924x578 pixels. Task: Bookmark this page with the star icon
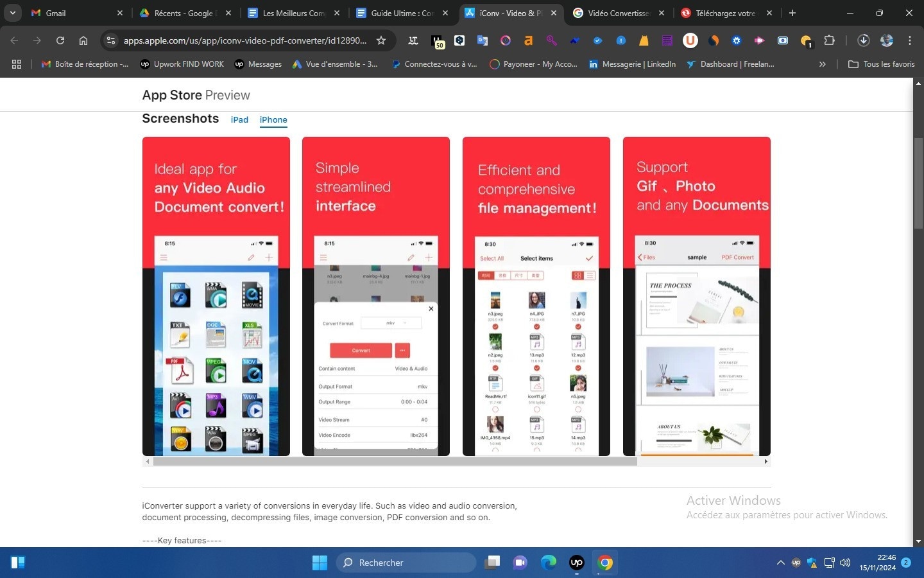click(x=381, y=40)
